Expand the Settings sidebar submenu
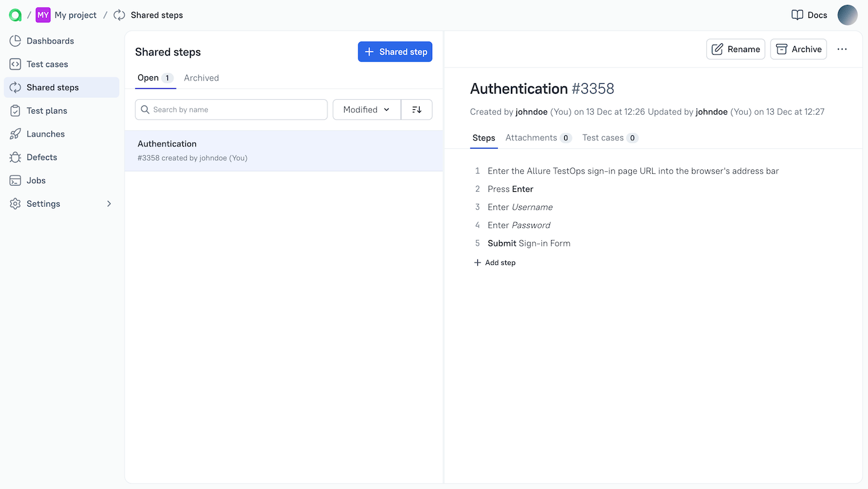 tap(108, 203)
